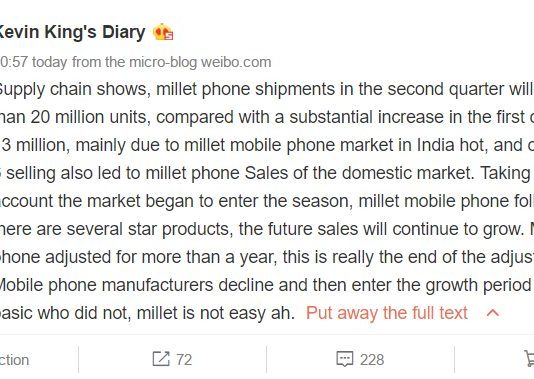Click the comment count 228
Image resolution: width=534 pixels, height=379 pixels.
[x=372, y=360]
